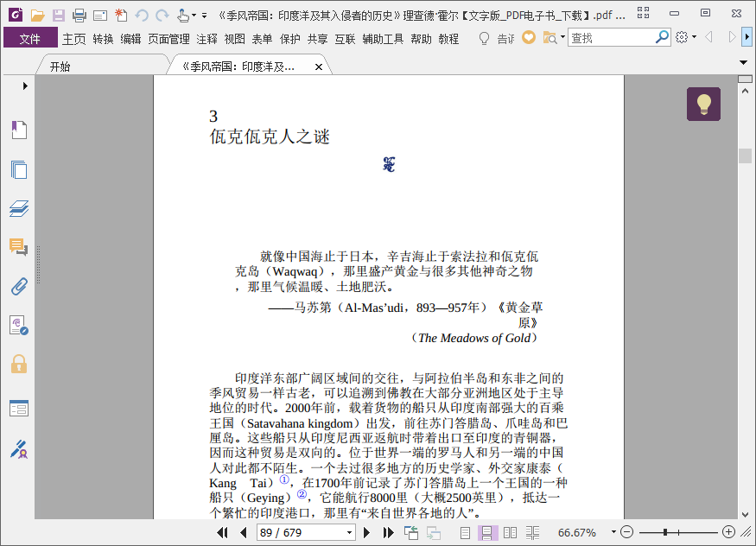
Task: Open the Bookmarks panel icon
Action: click(x=19, y=130)
